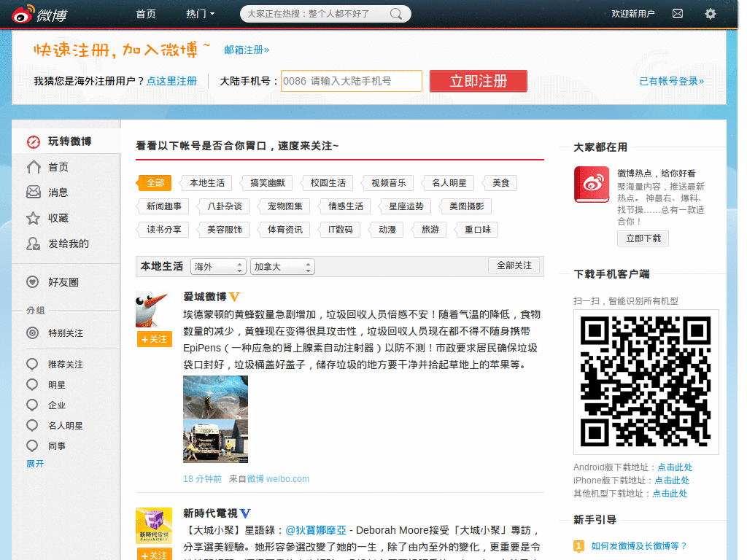The image size is (747, 560).
Task: Click the number 1 guide badge icon
Action: click(578, 546)
